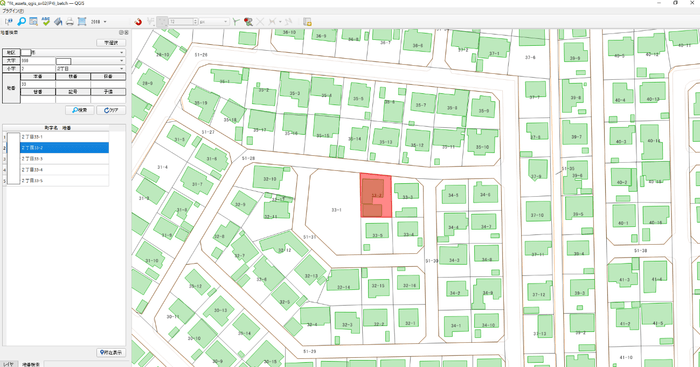Click parcel label 40-1 on the map
The height and width of the screenshot is (367, 700).
[x=623, y=223]
